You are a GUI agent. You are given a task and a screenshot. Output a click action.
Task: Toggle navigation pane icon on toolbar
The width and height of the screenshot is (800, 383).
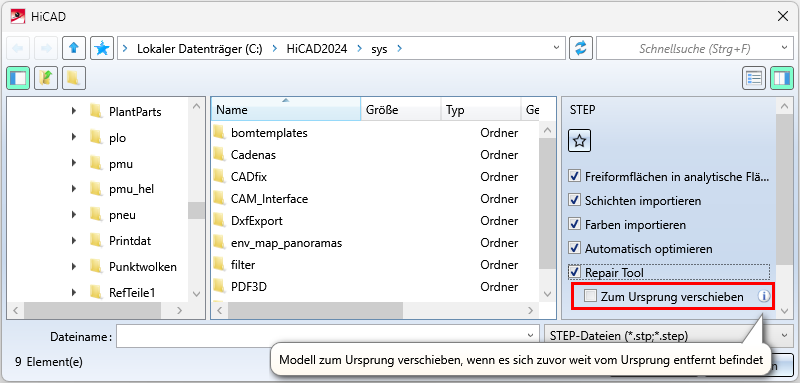click(18, 78)
